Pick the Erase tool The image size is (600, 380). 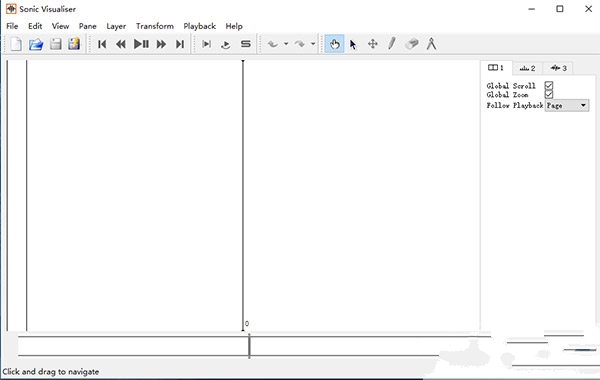pyautogui.click(x=412, y=44)
